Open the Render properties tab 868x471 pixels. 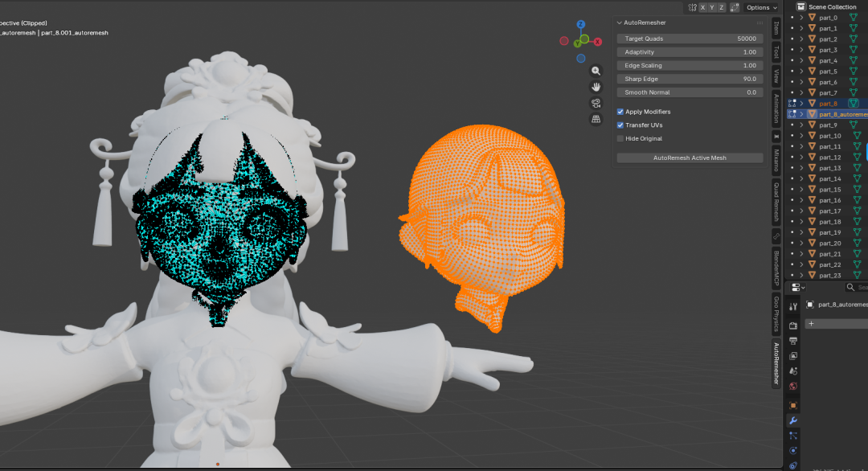pos(792,326)
